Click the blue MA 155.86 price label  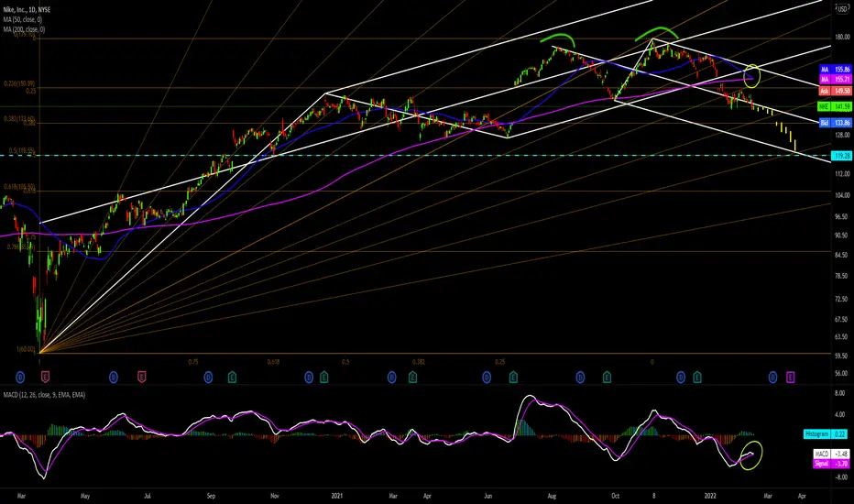[x=835, y=70]
